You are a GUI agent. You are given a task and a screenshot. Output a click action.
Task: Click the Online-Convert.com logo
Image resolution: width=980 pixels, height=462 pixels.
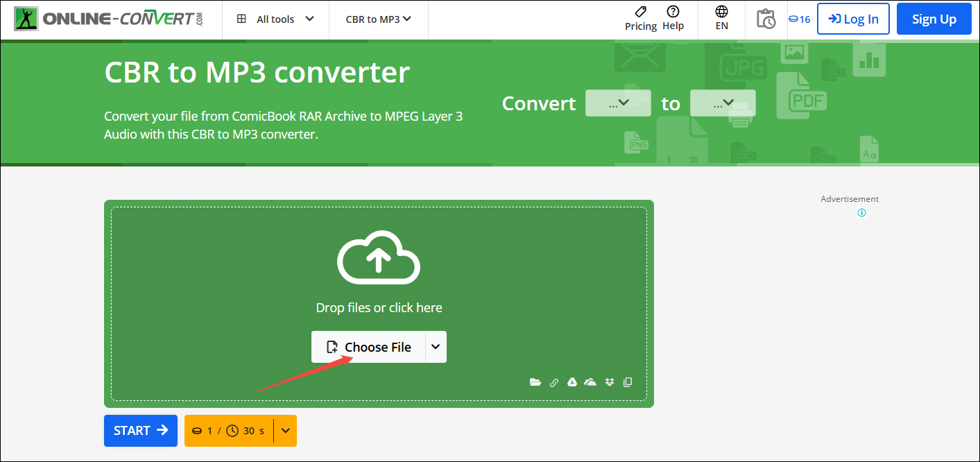pyautogui.click(x=110, y=19)
